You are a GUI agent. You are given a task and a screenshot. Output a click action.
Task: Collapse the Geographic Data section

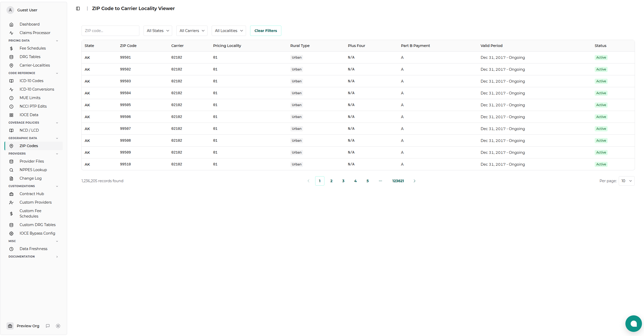click(57, 138)
